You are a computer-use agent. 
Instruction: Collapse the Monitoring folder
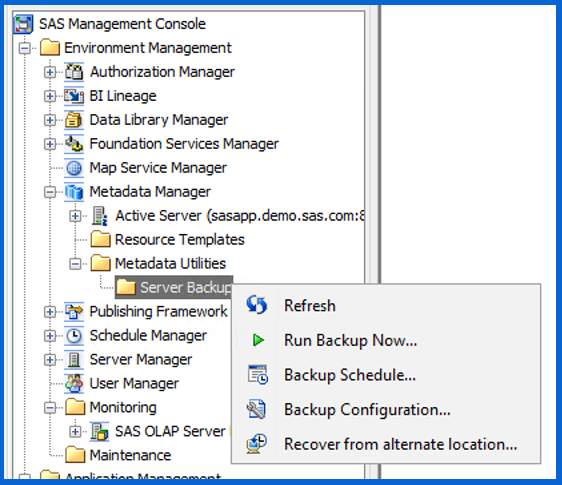(50, 408)
